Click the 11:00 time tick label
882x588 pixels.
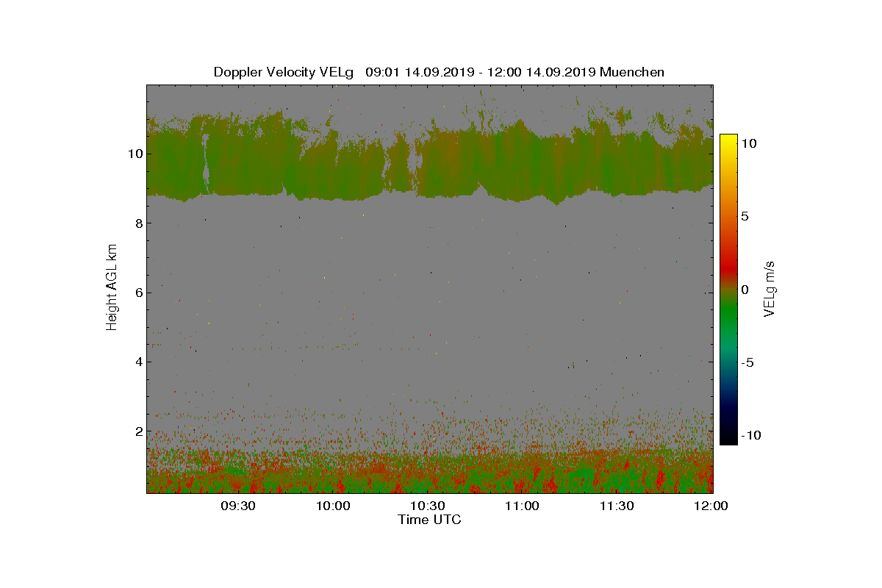tap(523, 506)
